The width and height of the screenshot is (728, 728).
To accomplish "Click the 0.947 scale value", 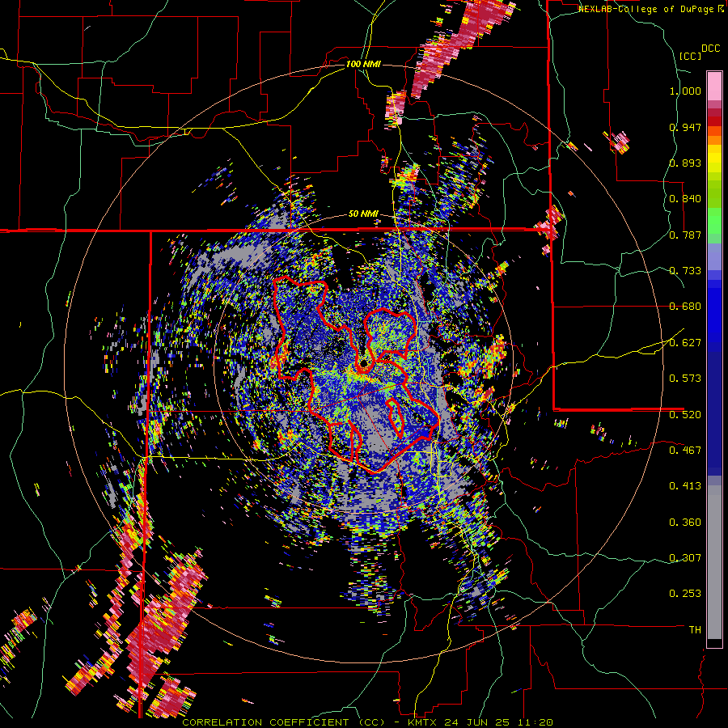I will point(685,127).
